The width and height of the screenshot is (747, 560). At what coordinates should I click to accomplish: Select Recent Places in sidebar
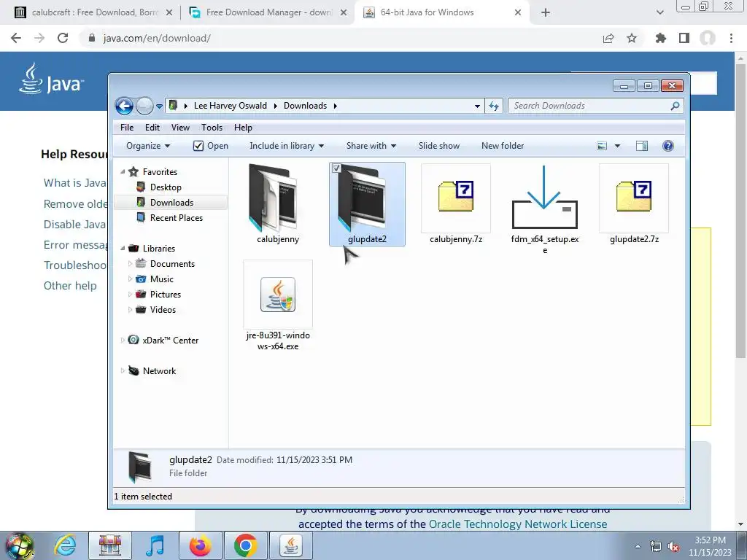[177, 217]
